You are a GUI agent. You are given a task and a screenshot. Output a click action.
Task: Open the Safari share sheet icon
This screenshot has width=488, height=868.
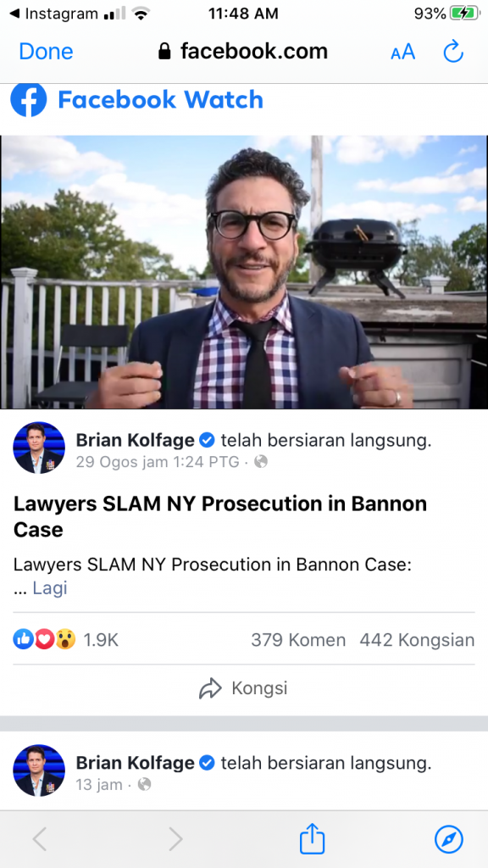click(x=312, y=838)
